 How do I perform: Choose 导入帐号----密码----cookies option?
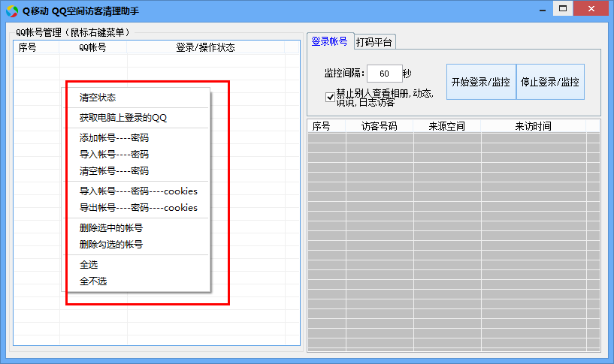tap(138, 191)
